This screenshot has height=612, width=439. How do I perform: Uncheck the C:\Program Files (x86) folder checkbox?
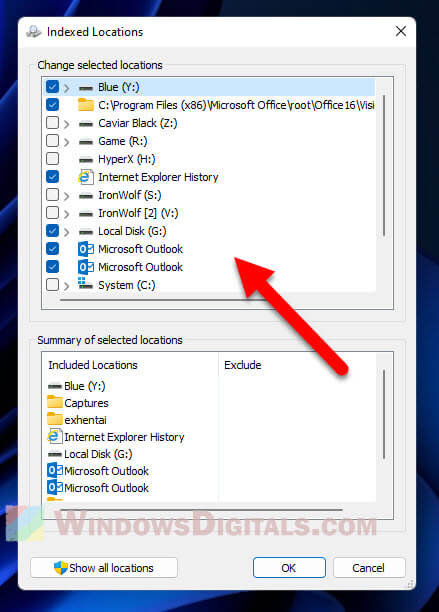coord(52,105)
